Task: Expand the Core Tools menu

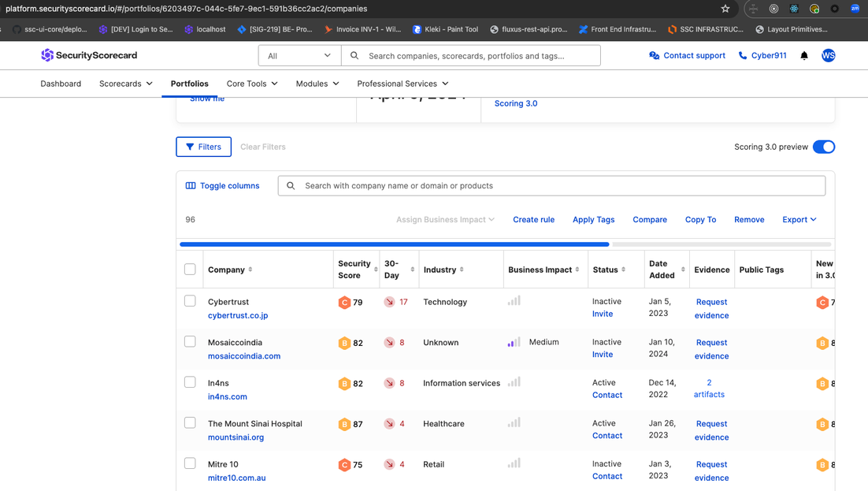Action: 252,84
